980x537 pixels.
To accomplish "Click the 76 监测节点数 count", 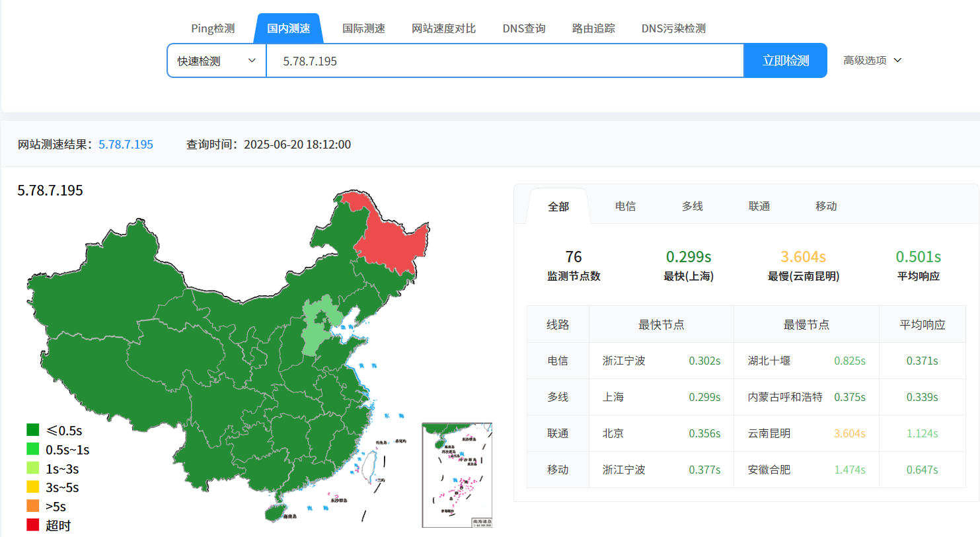I will tap(574, 257).
